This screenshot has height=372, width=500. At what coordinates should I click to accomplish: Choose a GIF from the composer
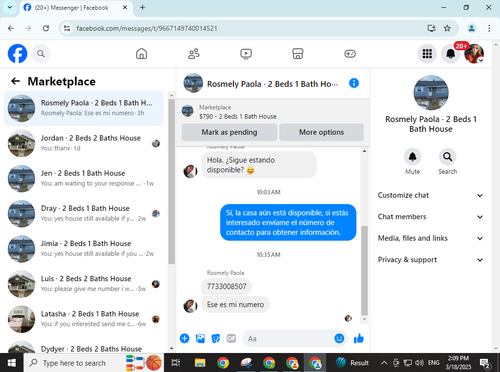(231, 338)
